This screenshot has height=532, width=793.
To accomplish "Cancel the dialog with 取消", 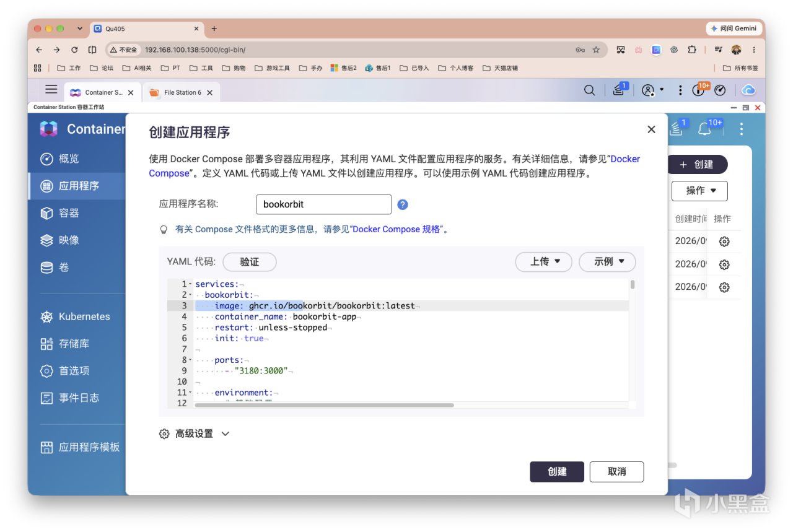I will (617, 472).
